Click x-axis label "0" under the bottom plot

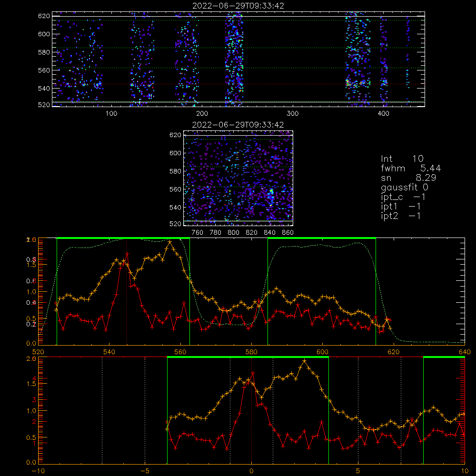pos(251,471)
